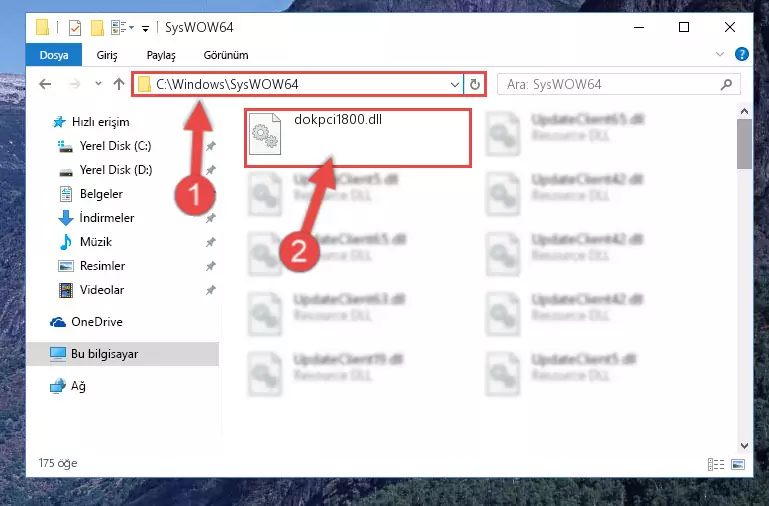Unpin Yerel Disk (C:) using its pin icon

tap(210, 146)
